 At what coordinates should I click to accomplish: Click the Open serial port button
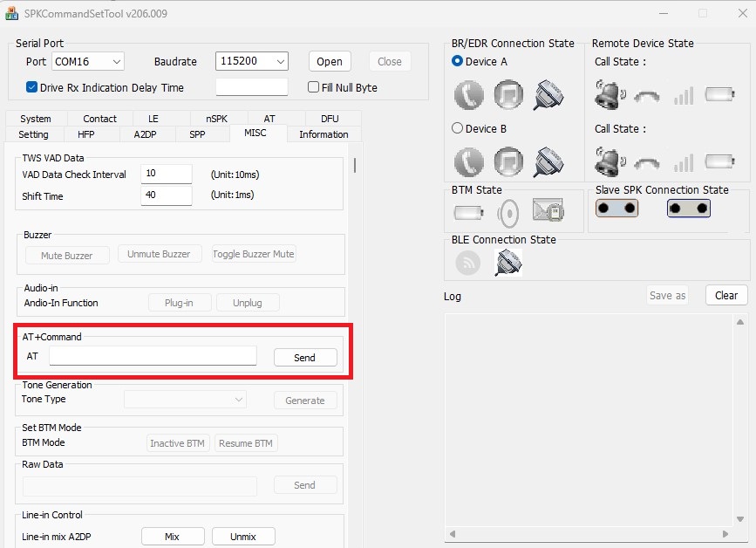[x=330, y=61]
